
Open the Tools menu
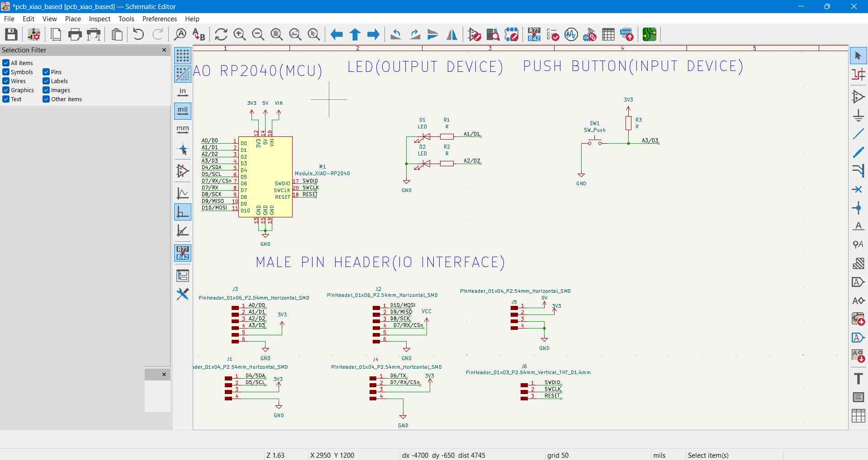coord(126,19)
